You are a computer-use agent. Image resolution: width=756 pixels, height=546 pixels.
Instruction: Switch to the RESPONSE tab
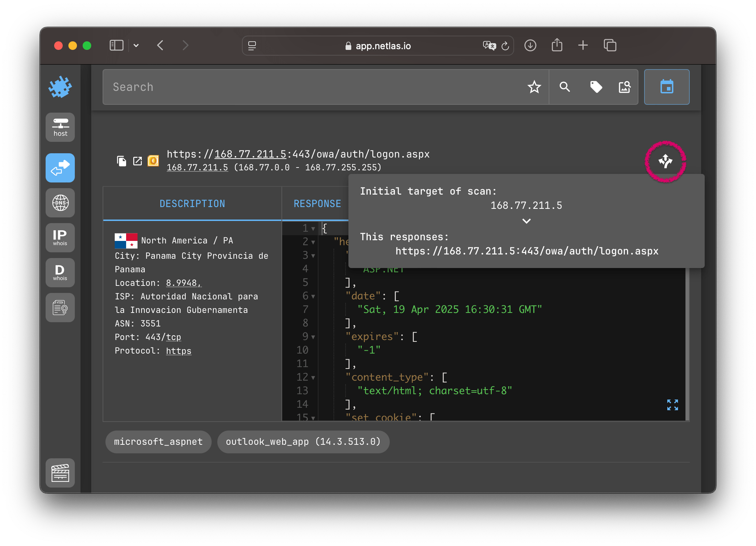[317, 204]
